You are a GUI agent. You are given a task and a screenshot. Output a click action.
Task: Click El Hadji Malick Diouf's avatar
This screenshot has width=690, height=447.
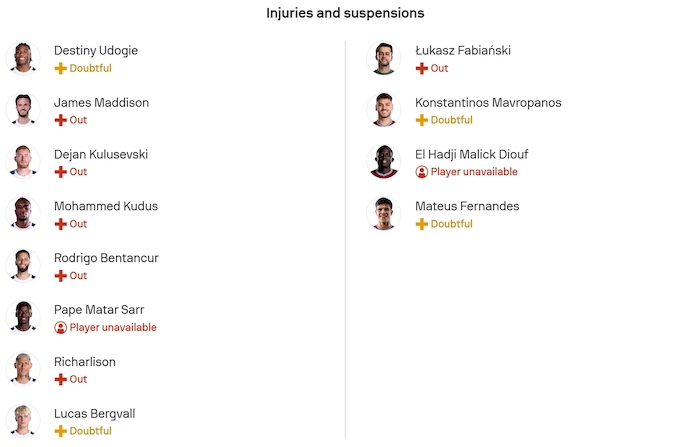tap(384, 161)
